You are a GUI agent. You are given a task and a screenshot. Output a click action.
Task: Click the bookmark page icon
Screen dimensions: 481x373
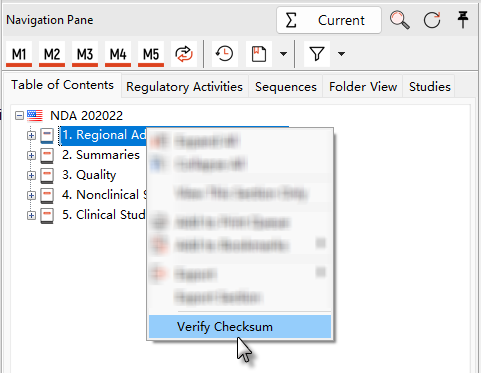pyautogui.click(x=259, y=54)
